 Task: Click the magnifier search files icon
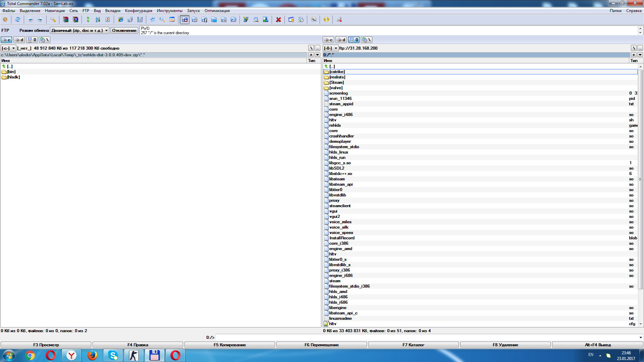coord(162,20)
